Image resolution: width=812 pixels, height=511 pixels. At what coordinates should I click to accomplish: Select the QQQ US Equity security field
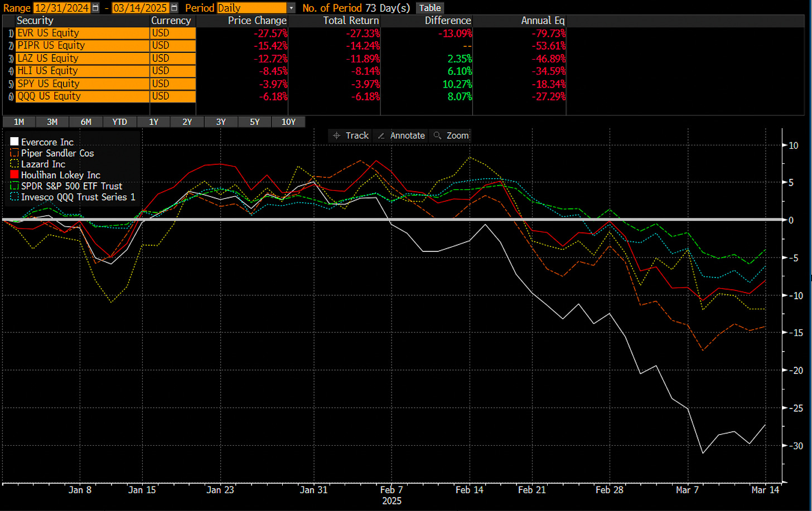click(82, 96)
